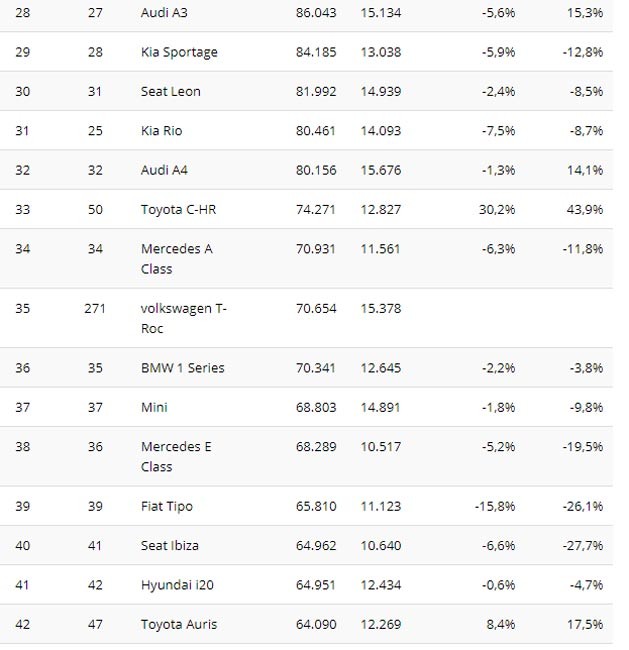Click the 86.043 sales figure
629x650 pixels.
click(316, 12)
